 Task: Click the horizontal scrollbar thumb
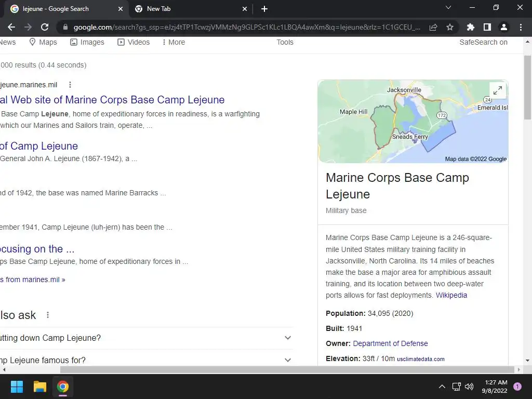[287, 369]
